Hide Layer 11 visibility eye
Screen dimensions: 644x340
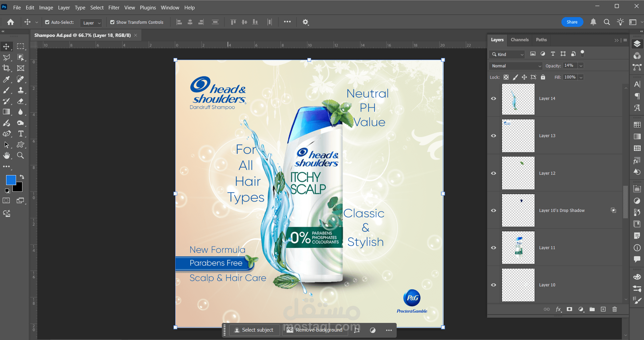pyautogui.click(x=494, y=248)
